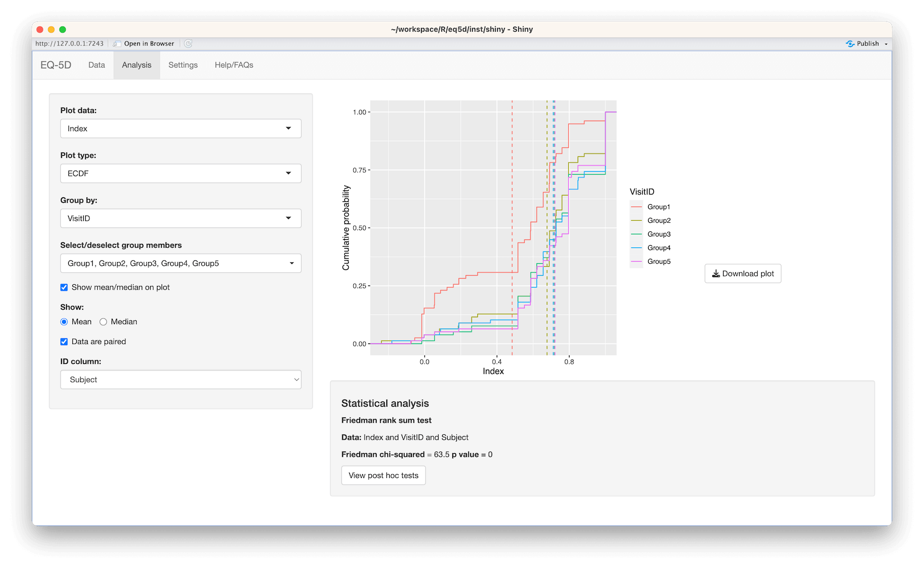Click the View post hoc tests button
The image size is (924, 568).
(383, 475)
